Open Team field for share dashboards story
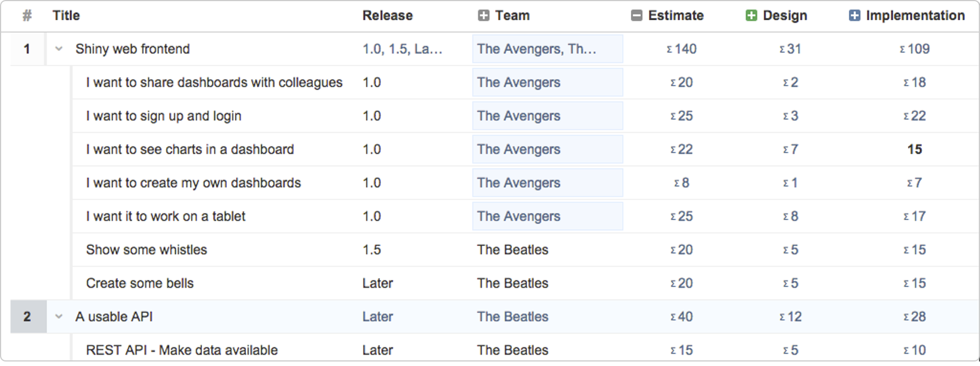This screenshot has width=980, height=366. [547, 82]
